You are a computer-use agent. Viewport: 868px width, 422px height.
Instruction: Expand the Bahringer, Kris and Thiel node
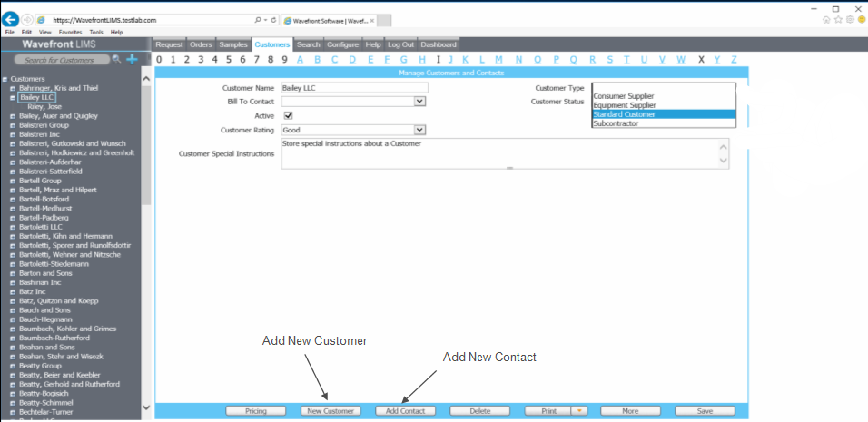12,88
